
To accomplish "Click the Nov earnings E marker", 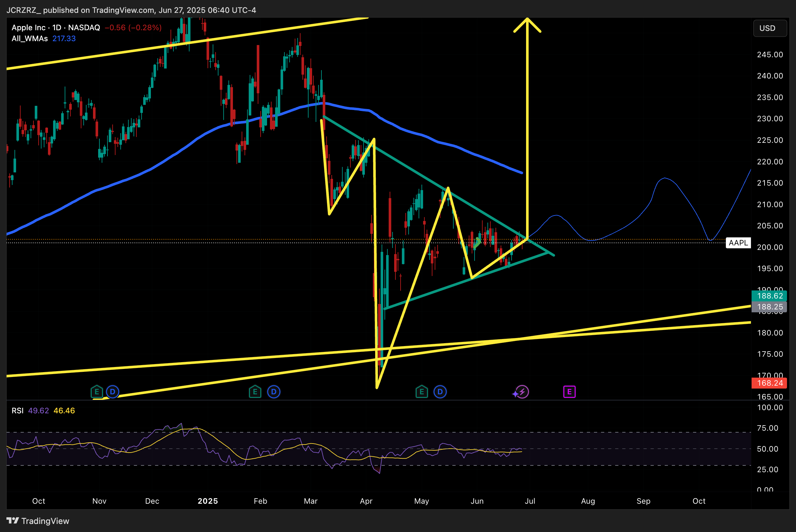I will pos(97,392).
